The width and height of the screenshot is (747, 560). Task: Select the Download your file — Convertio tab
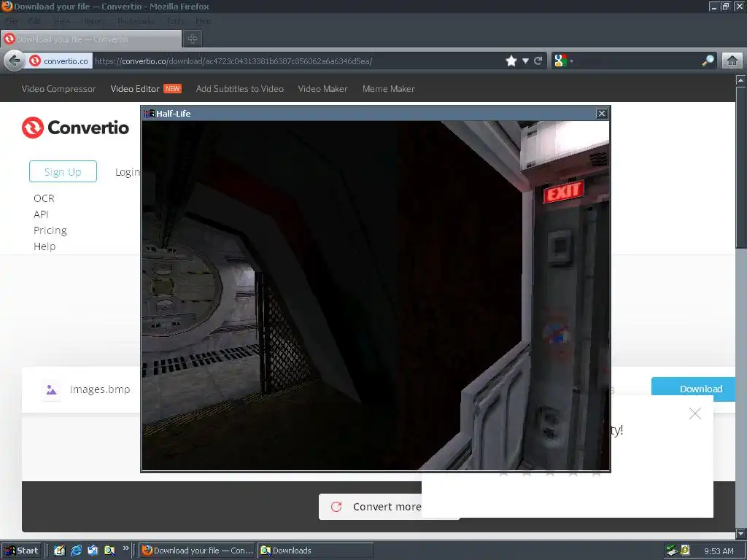[91, 39]
